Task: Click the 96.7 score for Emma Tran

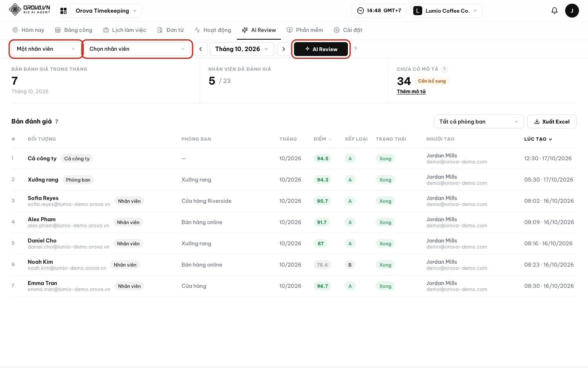Action: pos(322,286)
